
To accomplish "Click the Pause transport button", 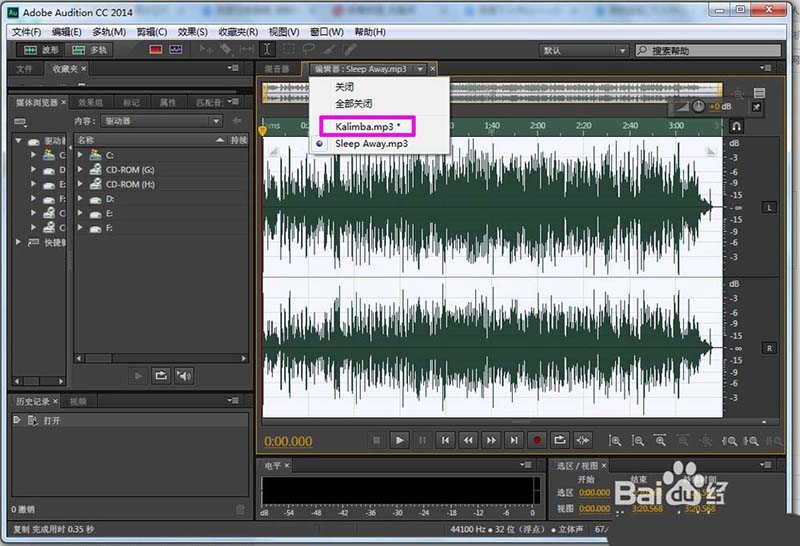I will (422, 440).
